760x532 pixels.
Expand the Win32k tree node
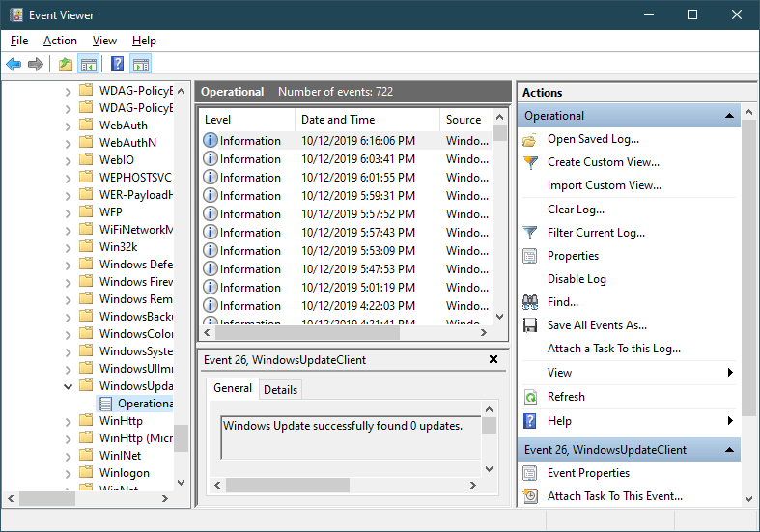68,248
